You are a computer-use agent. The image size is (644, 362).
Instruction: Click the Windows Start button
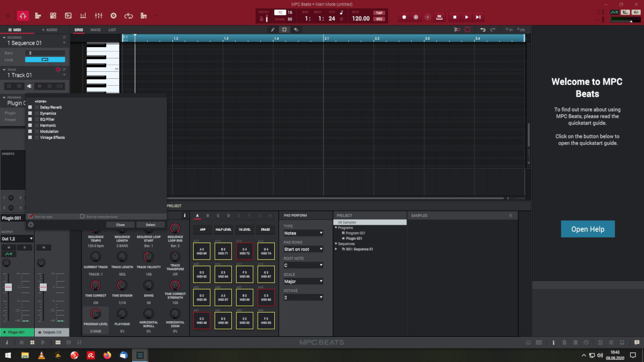(x=8, y=355)
